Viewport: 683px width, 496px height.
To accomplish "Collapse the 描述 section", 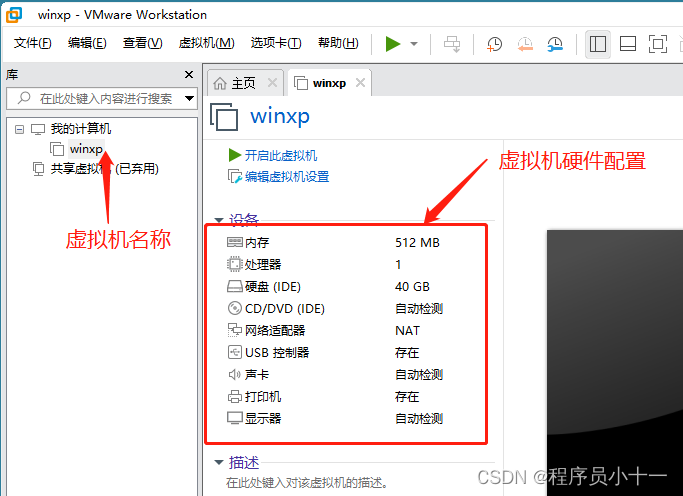I will [x=219, y=462].
